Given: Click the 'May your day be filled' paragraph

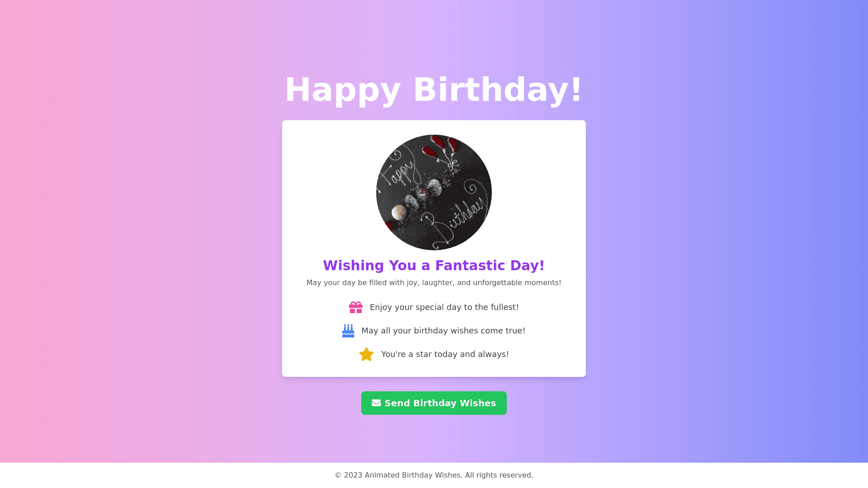Looking at the screenshot, I should tap(434, 282).
